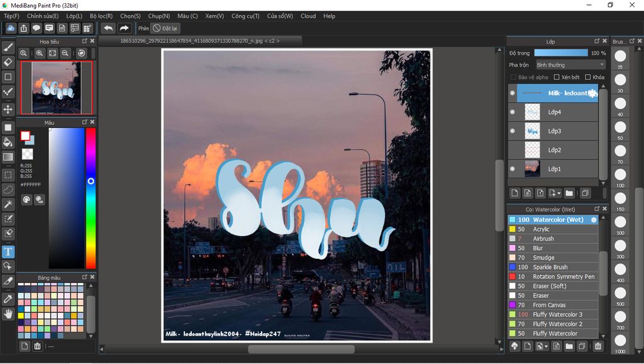Open the Chỉnh sửa(E) menu
This screenshot has height=364, width=644.
[x=43, y=16]
